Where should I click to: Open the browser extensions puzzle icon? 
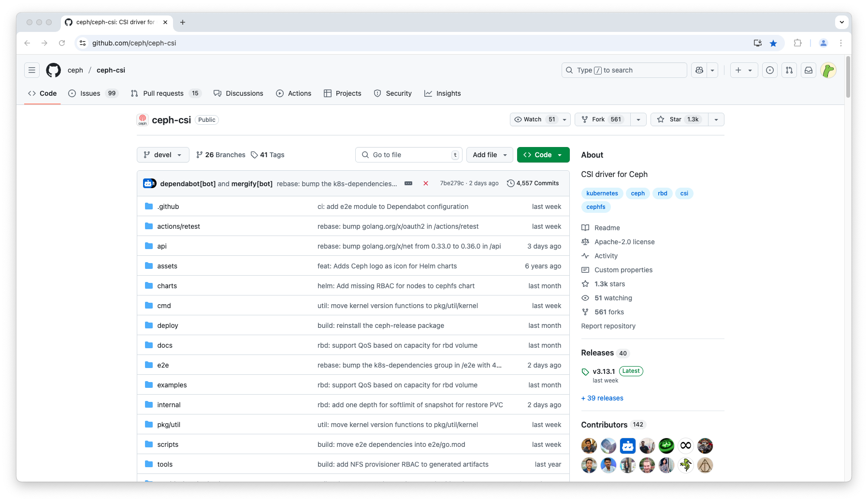pos(797,43)
